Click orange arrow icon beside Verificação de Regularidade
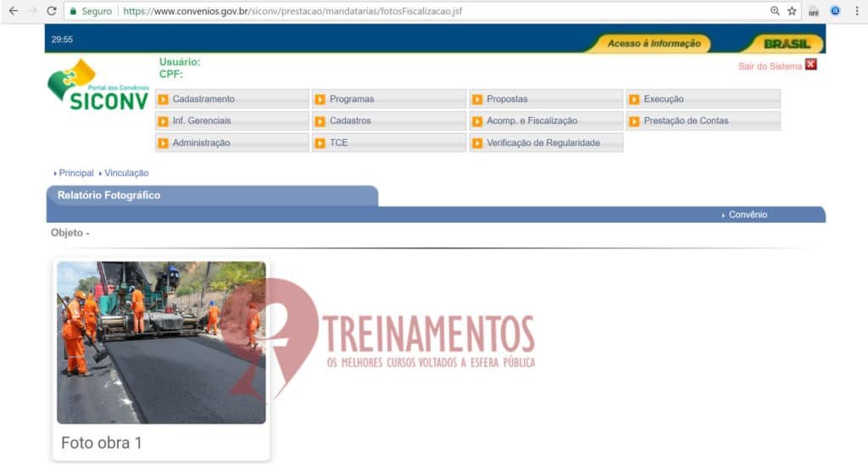The width and height of the screenshot is (868, 467). pyautogui.click(x=477, y=143)
